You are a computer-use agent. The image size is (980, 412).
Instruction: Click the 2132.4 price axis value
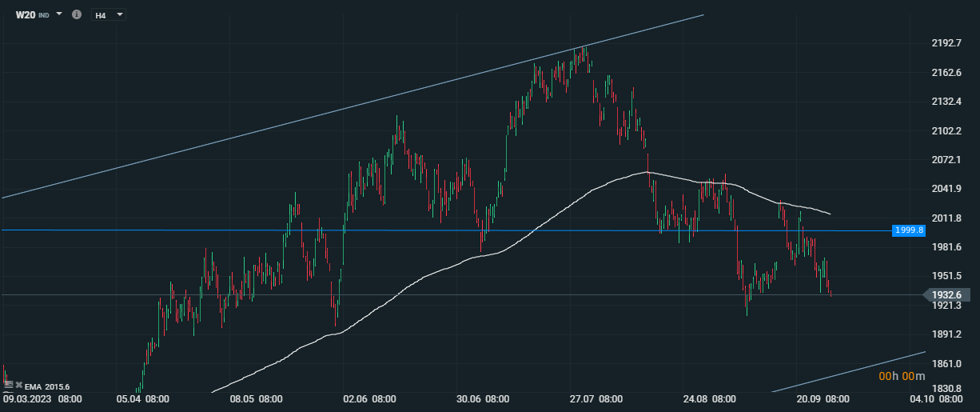pyautogui.click(x=946, y=102)
